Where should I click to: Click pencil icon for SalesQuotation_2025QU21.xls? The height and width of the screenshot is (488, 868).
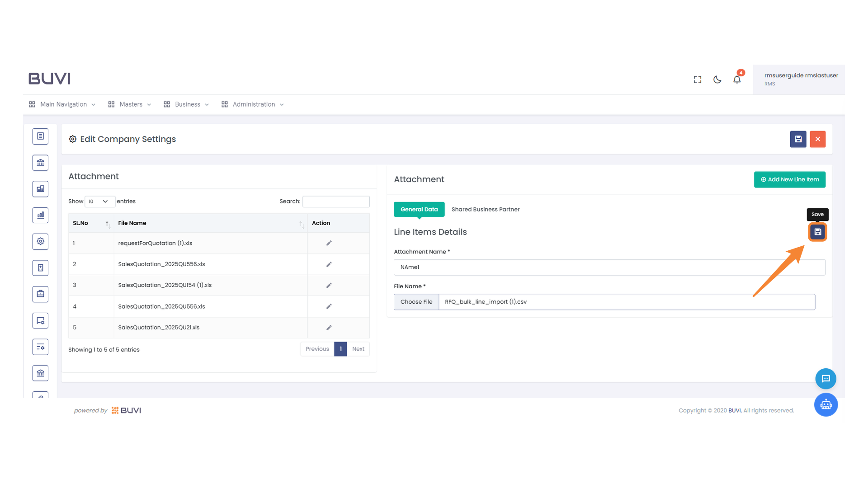coord(329,328)
